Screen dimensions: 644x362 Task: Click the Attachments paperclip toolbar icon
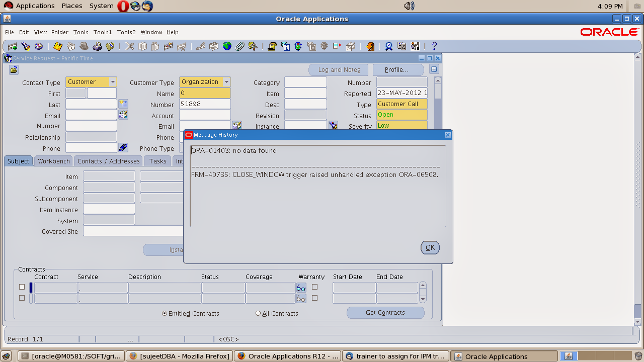(240, 46)
